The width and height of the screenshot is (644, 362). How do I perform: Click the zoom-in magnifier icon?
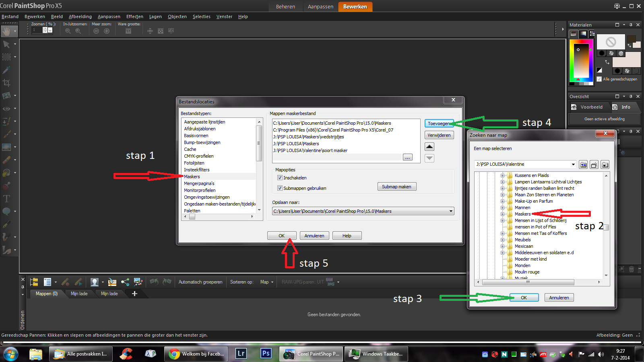click(78, 31)
